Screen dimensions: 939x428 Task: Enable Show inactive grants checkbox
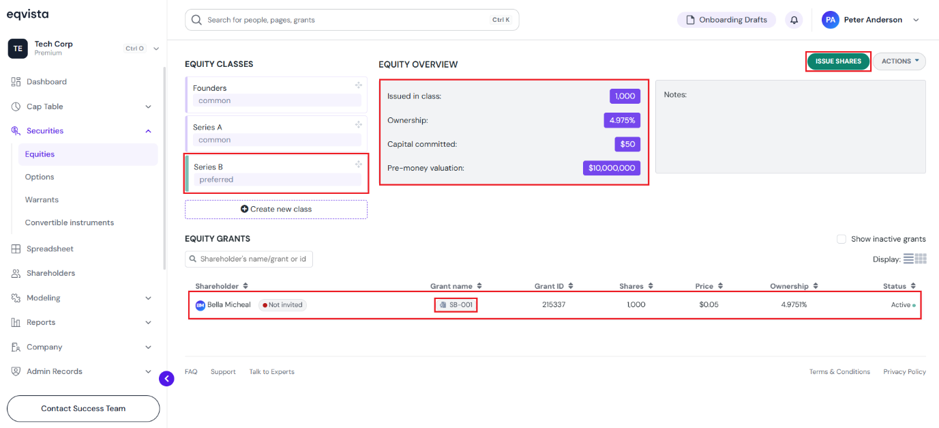pyautogui.click(x=841, y=239)
